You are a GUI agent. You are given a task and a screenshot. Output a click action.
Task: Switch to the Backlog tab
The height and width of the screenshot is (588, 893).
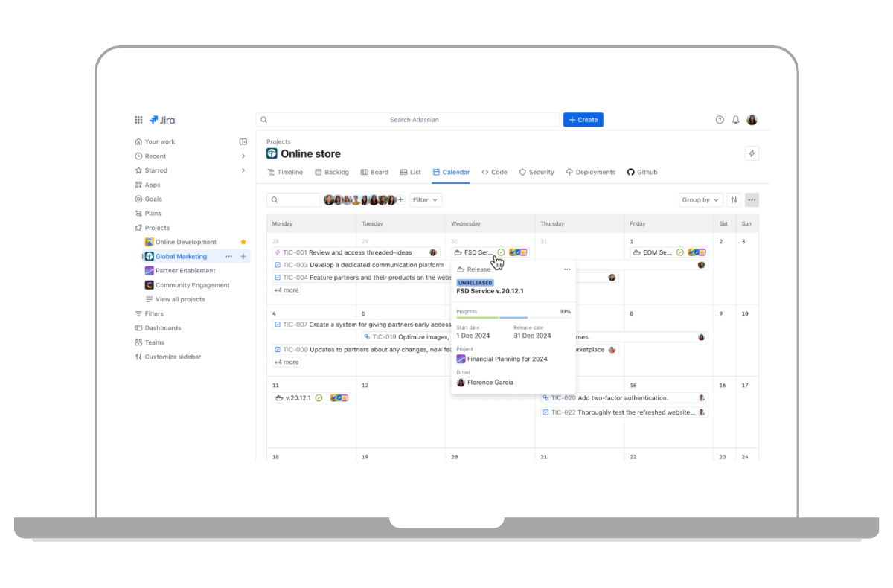332,172
